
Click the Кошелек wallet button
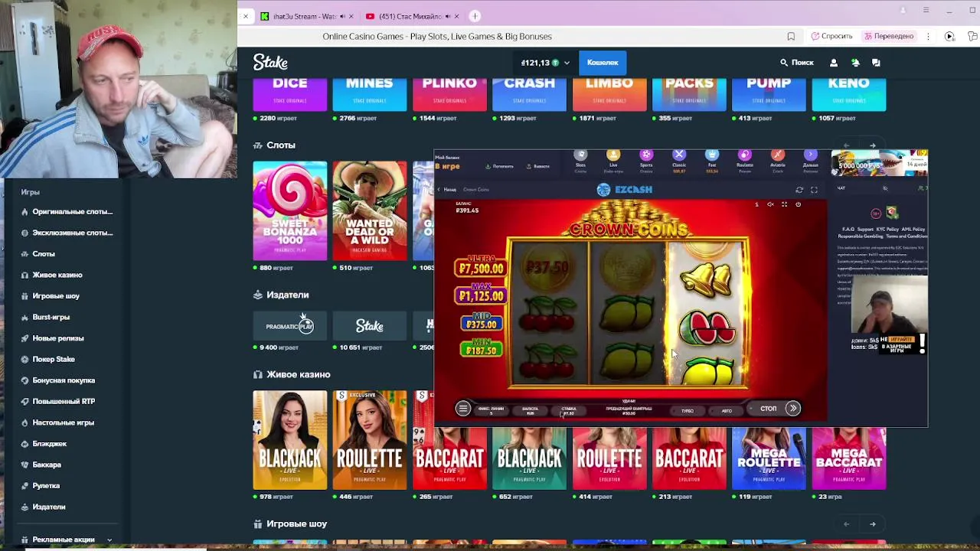pos(603,63)
